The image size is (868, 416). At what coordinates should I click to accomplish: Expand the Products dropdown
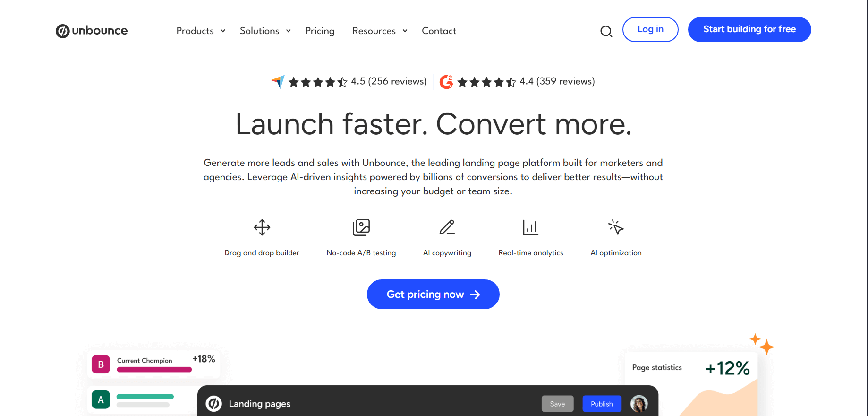pos(201,31)
